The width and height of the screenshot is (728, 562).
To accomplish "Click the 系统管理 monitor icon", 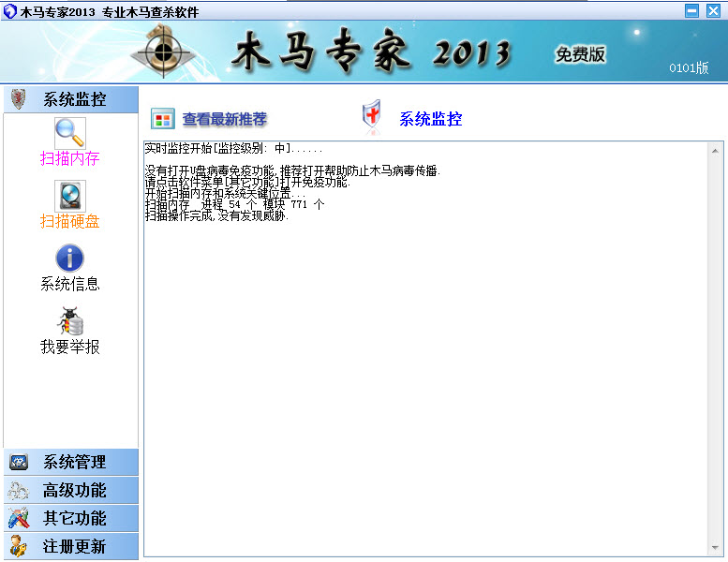I will (19, 462).
